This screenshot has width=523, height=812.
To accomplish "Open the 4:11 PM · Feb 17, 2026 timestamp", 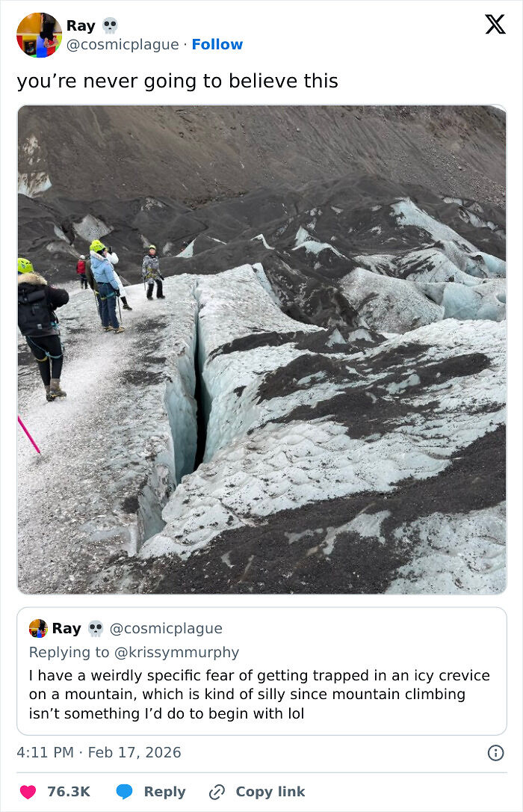I will pos(99,752).
